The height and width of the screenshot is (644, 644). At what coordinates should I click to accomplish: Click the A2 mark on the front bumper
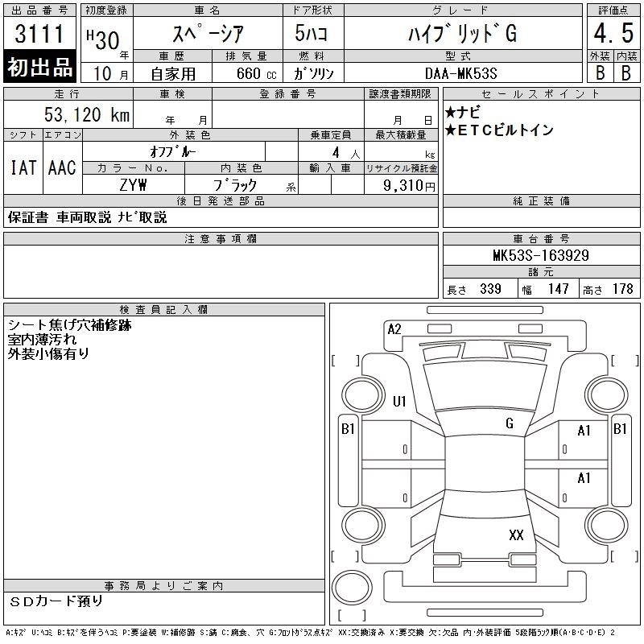tap(394, 329)
